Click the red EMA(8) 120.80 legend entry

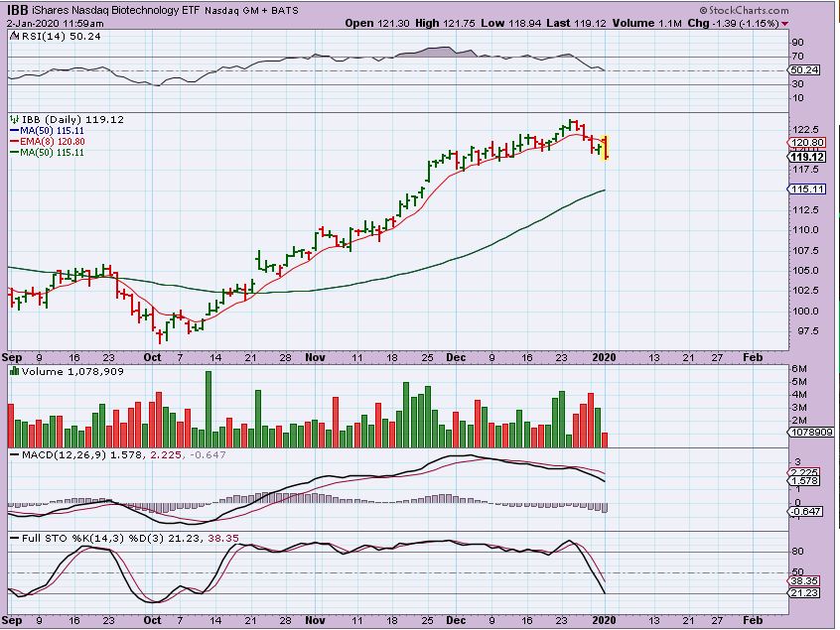point(47,141)
